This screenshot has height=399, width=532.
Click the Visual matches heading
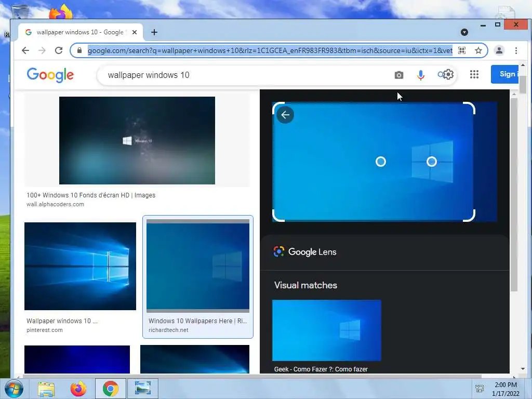(x=305, y=285)
